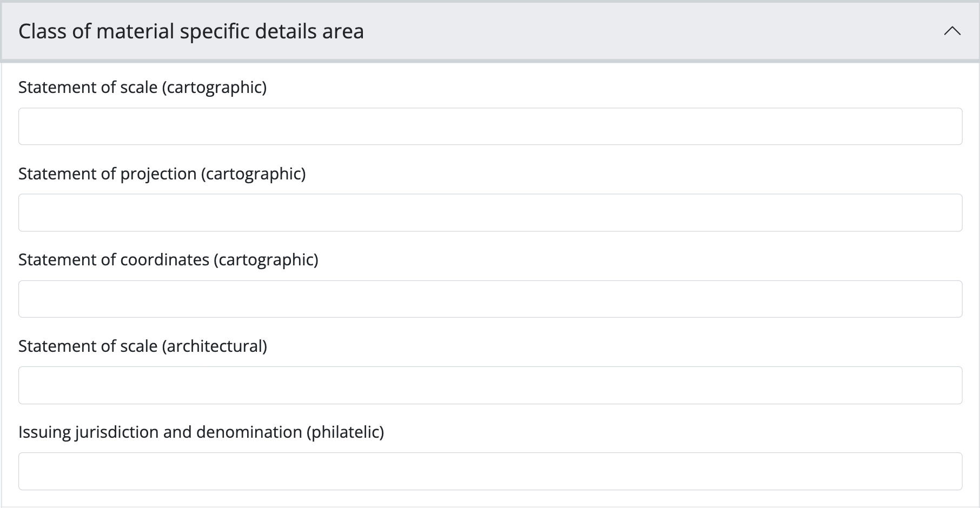Click the word 'denomination' in the label
This screenshot has height=508, width=980.
click(249, 432)
